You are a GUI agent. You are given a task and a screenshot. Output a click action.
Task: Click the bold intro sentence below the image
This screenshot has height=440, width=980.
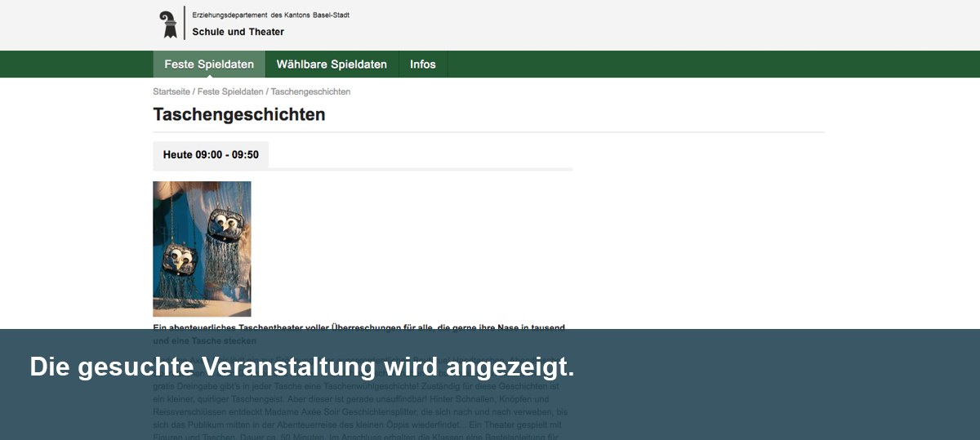[359, 328]
